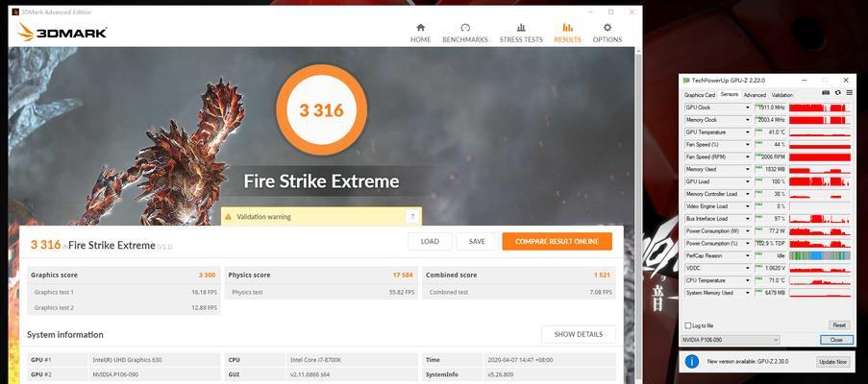This screenshot has height=384, width=868.
Task: Open the Video Engine Load dropdown
Action: (747, 206)
